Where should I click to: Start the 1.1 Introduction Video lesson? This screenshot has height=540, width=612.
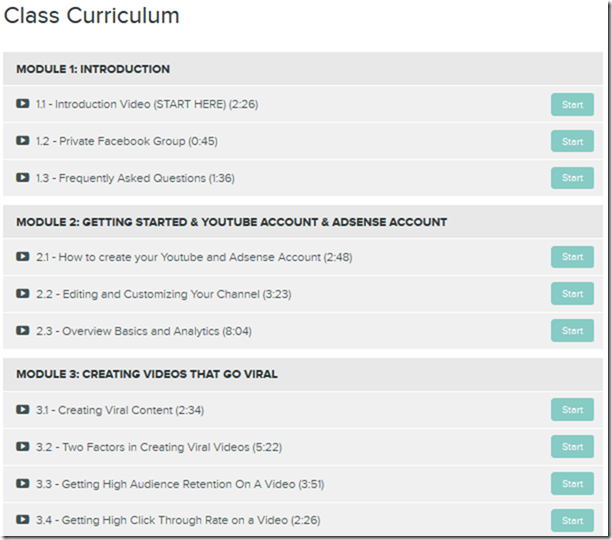click(x=571, y=104)
